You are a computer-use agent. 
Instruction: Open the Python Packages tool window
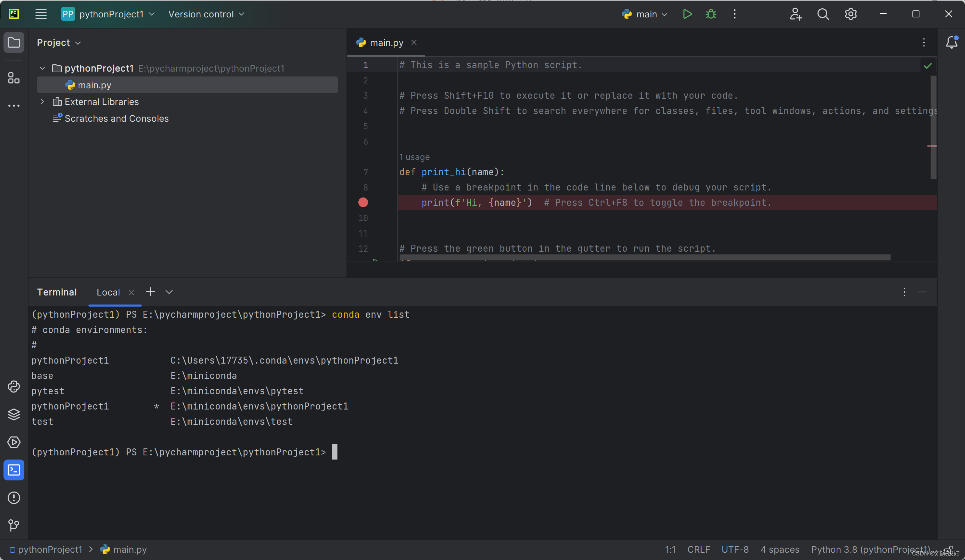point(14,414)
